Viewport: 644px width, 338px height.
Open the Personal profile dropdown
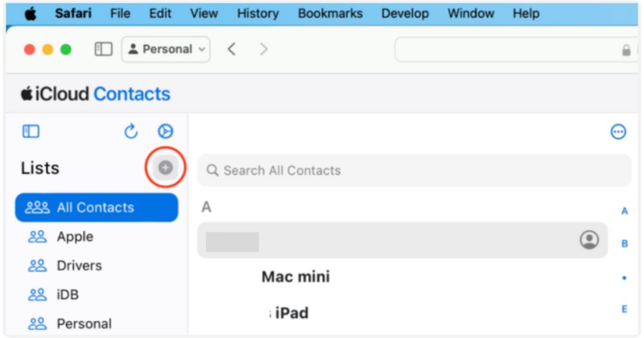pyautogui.click(x=166, y=49)
